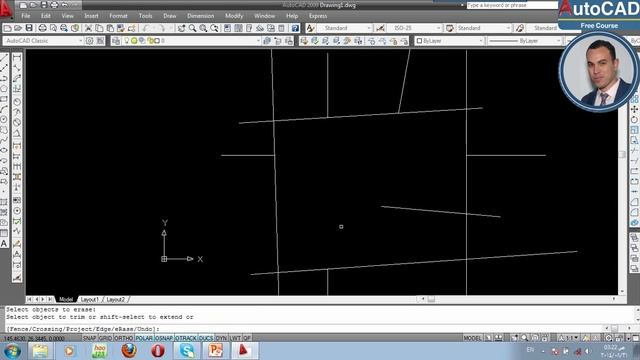Screen dimensions: 640x360
Task: Click the Dimension Style icon beside ISO-25
Action: pos(380,28)
